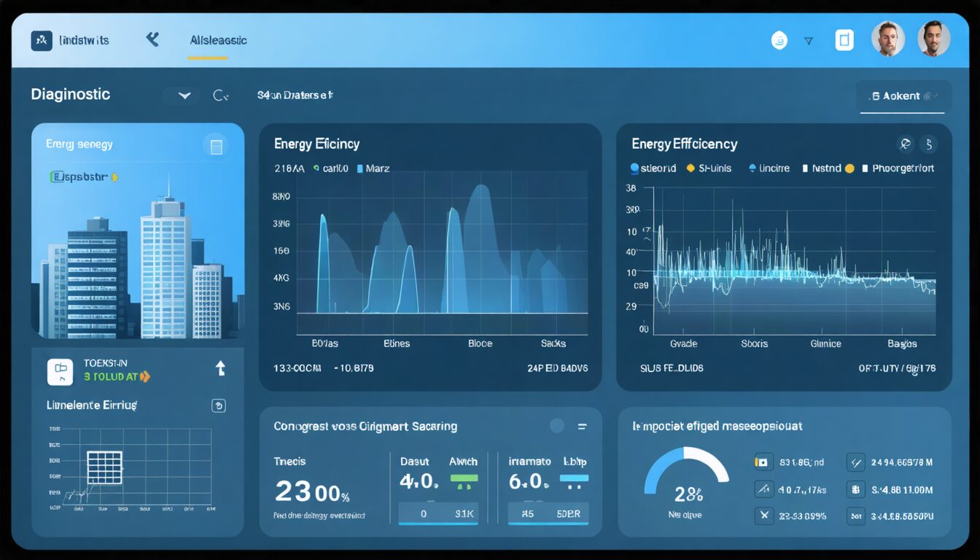Image resolution: width=980 pixels, height=560 pixels.
Task: Open the first bearded user avatar
Action: 888,39
